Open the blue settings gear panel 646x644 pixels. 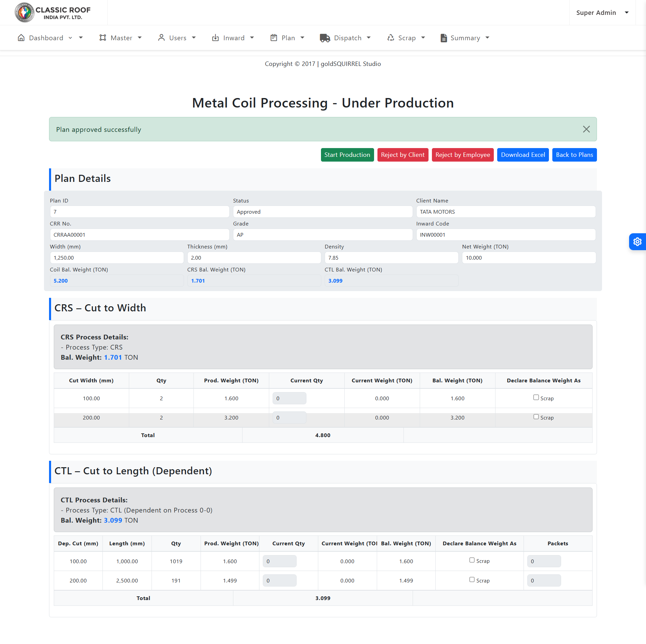point(637,242)
